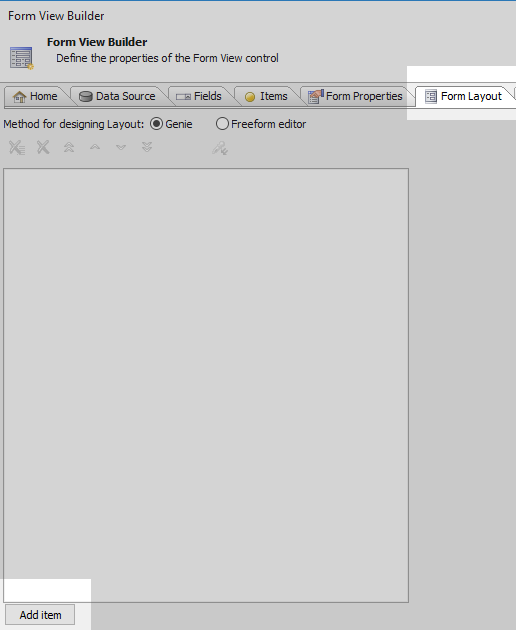This screenshot has width=516, height=630.
Task: Switch to the Form Properties tab
Action: point(356,96)
